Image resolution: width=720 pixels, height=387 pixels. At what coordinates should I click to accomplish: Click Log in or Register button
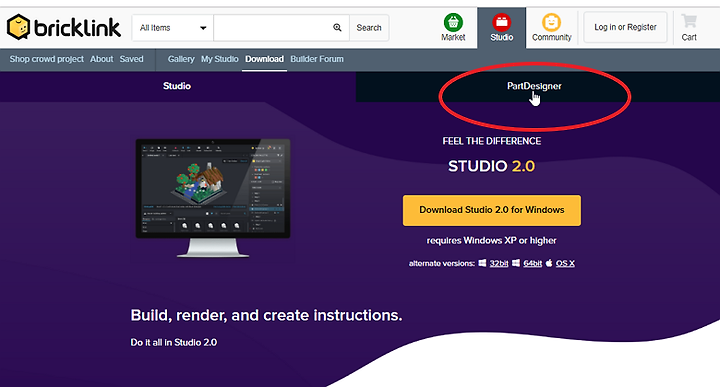(x=625, y=28)
